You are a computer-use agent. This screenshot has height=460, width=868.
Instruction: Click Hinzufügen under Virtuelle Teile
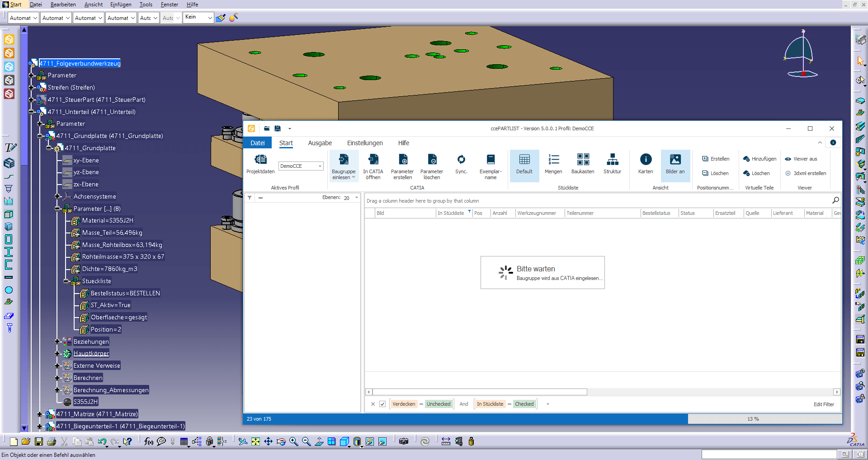pos(759,159)
